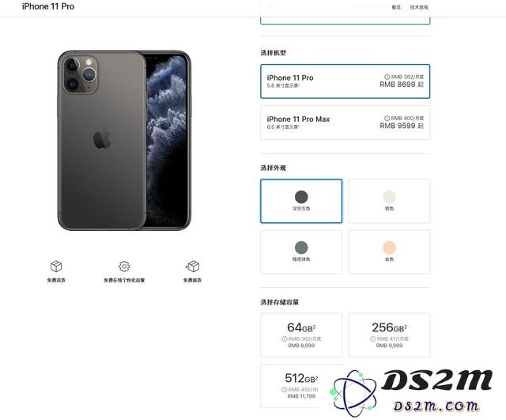
Task: Click info icon beside RMB 400/month on Pro Max
Action: coord(387,118)
